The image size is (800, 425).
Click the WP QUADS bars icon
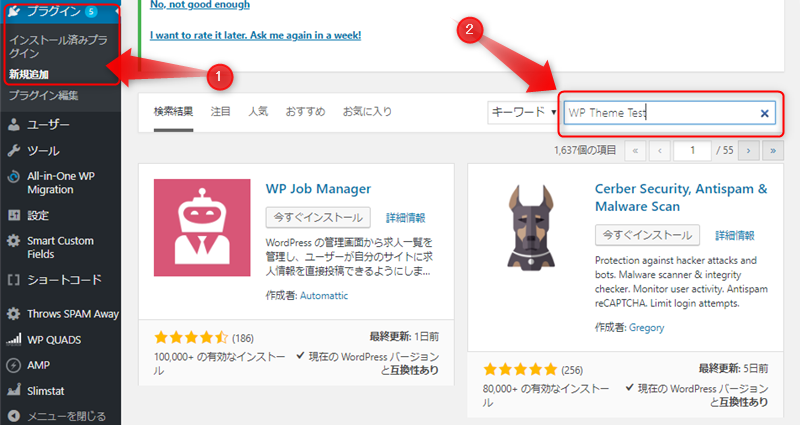(14, 339)
